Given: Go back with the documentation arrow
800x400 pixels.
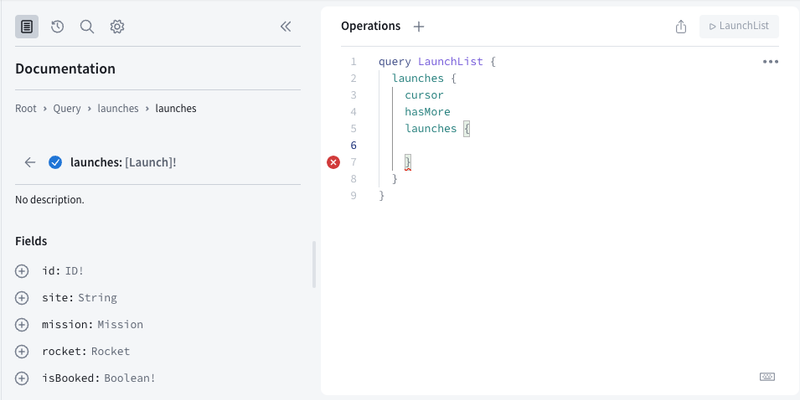Looking at the screenshot, I should tap(30, 162).
